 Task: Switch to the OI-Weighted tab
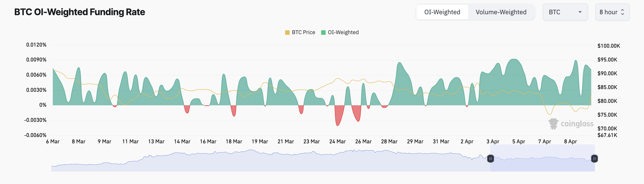[442, 12]
